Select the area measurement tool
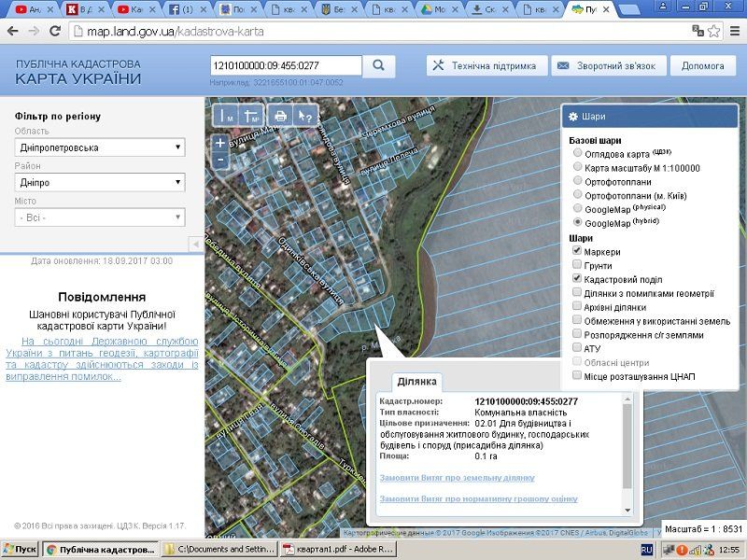Viewport: 747px width, 560px height. tap(252, 116)
